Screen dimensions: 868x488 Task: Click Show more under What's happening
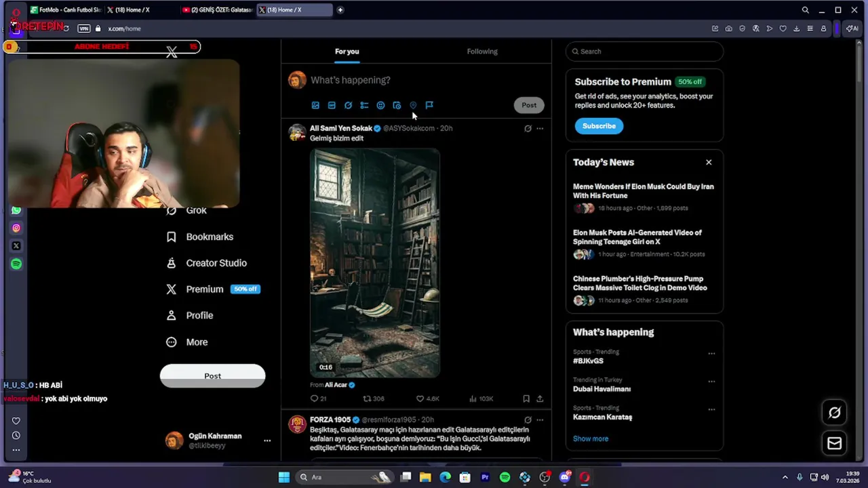coord(591,439)
